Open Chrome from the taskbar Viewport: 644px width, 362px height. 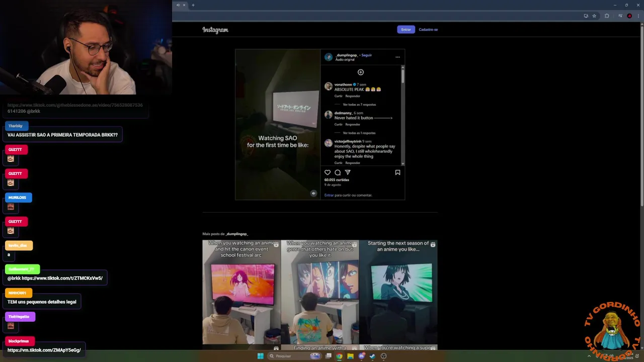click(339, 356)
